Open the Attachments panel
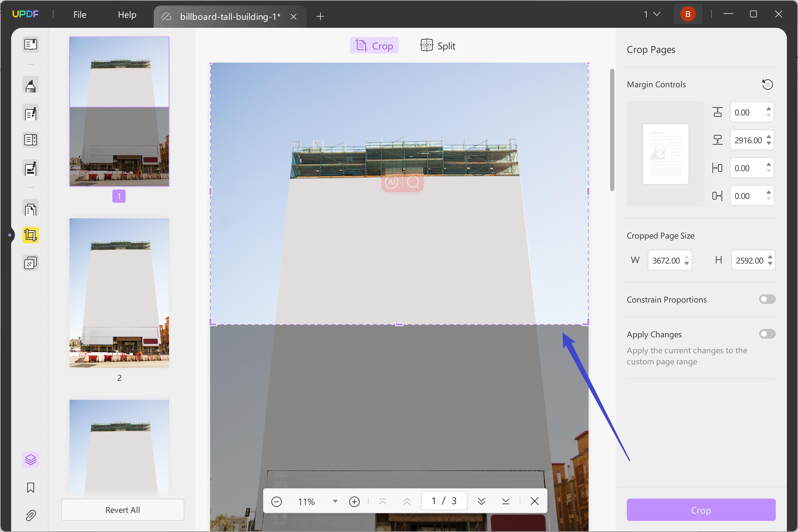 (x=31, y=515)
